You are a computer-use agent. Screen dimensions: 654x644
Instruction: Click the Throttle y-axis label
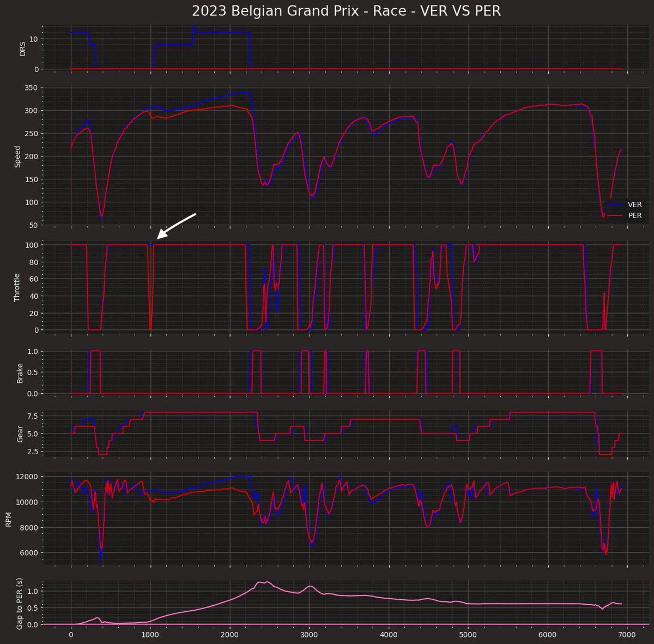click(x=17, y=287)
